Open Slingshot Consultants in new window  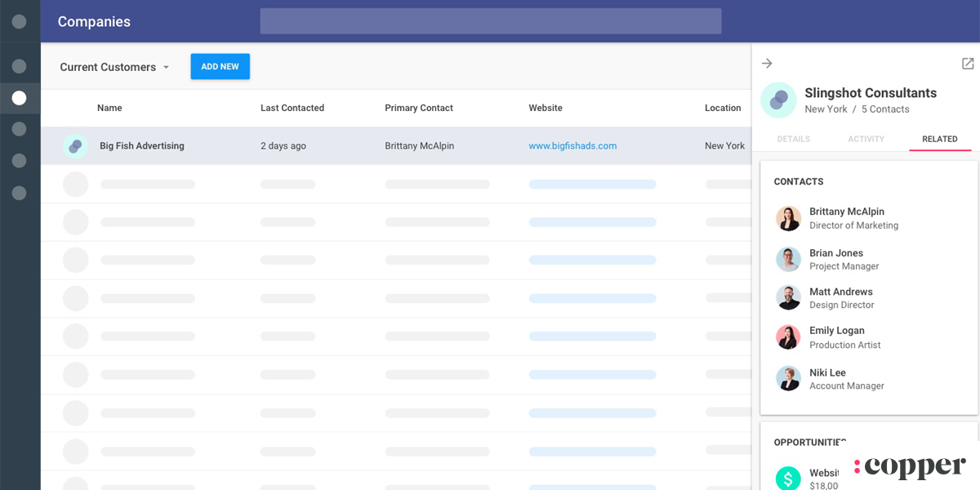(x=968, y=64)
